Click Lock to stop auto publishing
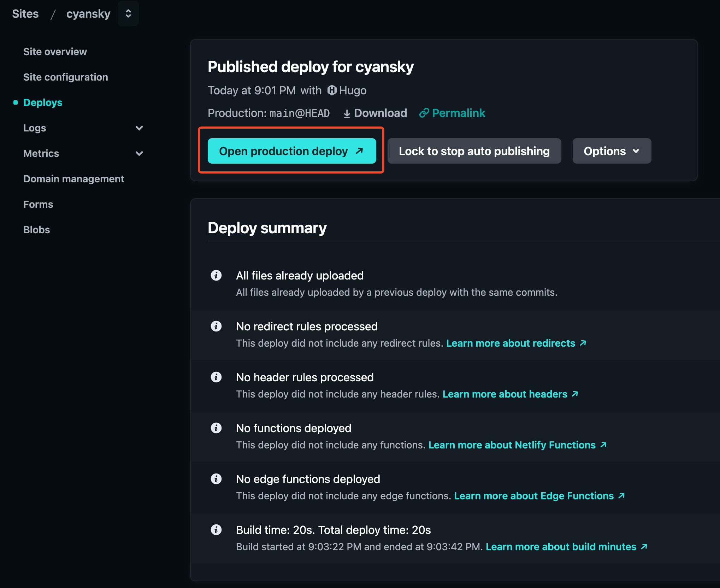Viewport: 720px width, 588px height. 474,151
